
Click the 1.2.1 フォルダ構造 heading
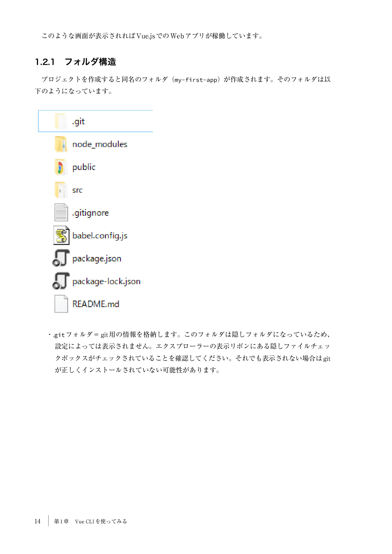tap(76, 62)
